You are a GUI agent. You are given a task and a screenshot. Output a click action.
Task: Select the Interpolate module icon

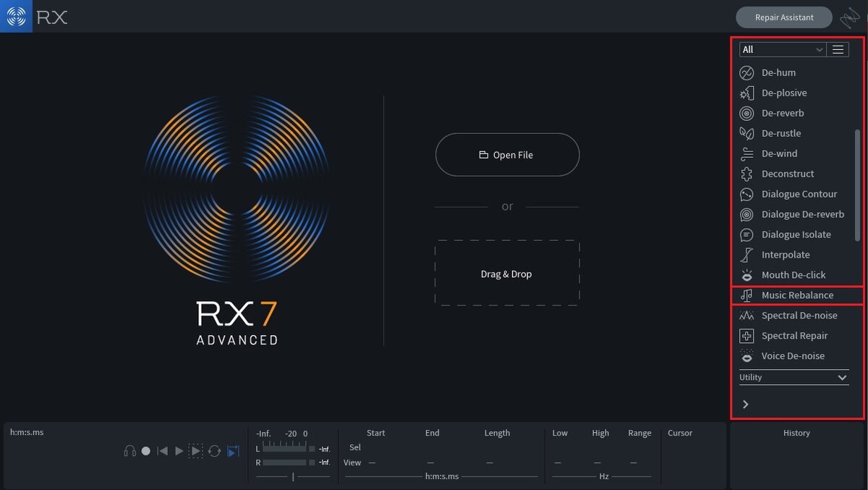click(x=746, y=255)
